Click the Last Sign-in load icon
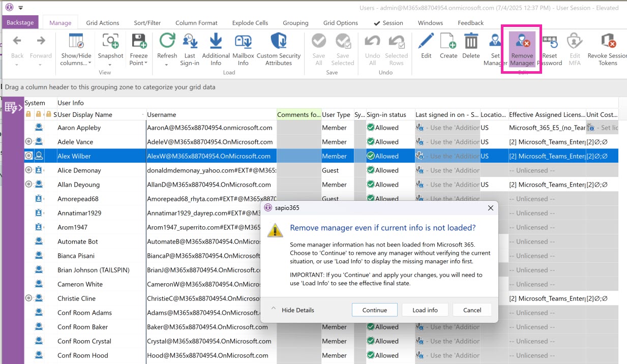Screen dimensions: 627x364 [190, 42]
